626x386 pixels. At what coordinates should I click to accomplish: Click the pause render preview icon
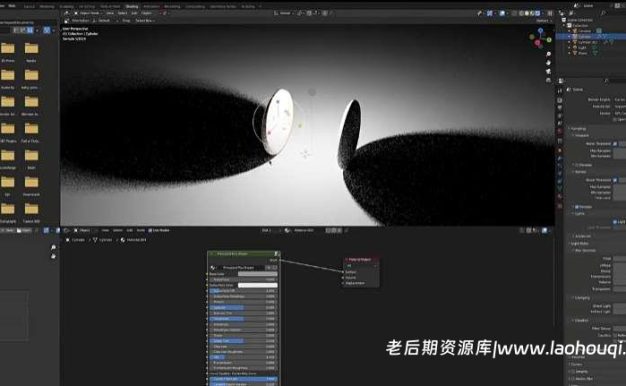[x=550, y=13]
